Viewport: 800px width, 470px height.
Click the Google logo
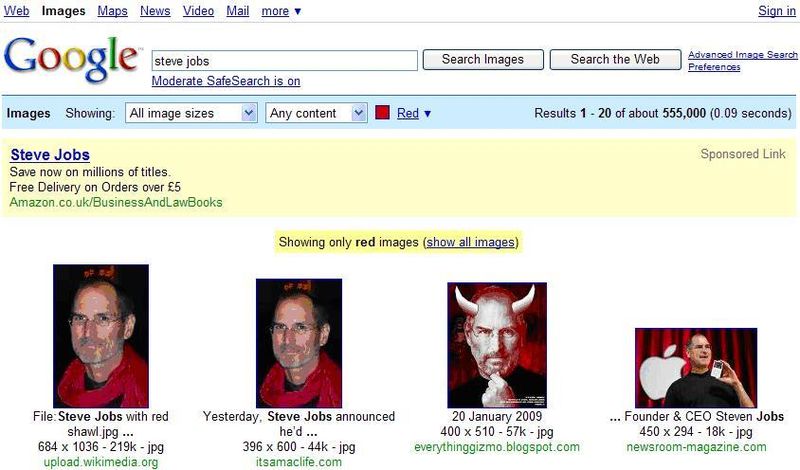click(x=71, y=60)
